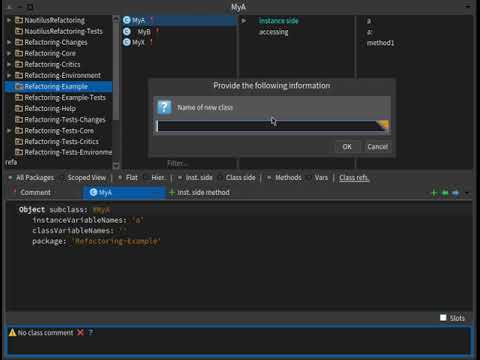Click the No class comment message

point(45,333)
